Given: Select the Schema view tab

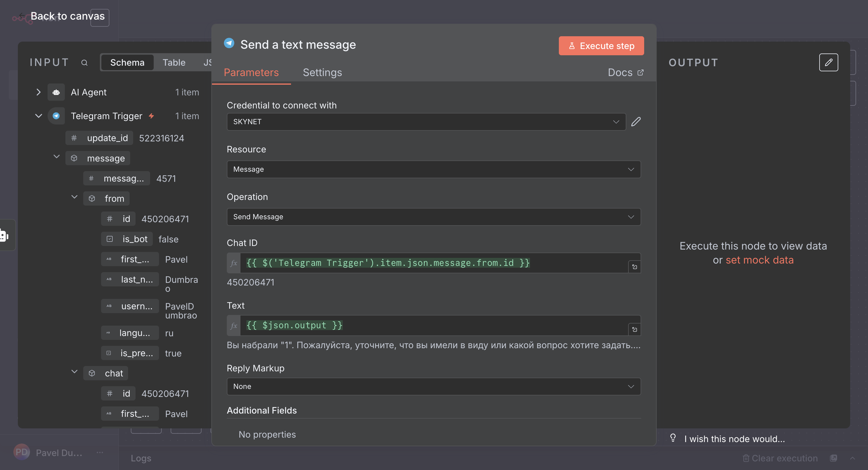Looking at the screenshot, I should tap(127, 63).
